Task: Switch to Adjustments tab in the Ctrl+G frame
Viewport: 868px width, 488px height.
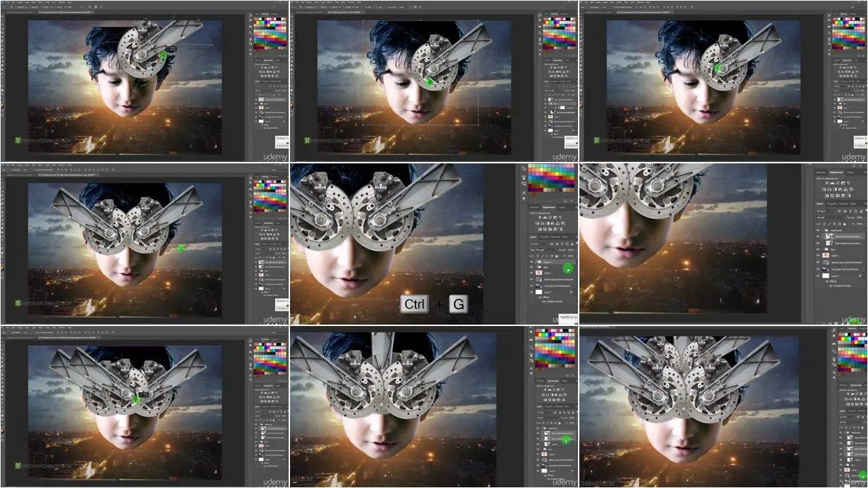Action: pyautogui.click(x=549, y=207)
